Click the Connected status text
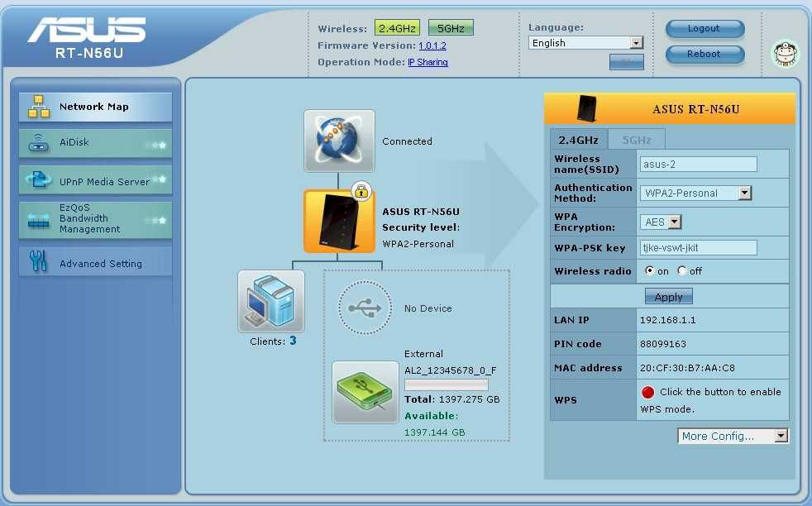 click(x=407, y=141)
